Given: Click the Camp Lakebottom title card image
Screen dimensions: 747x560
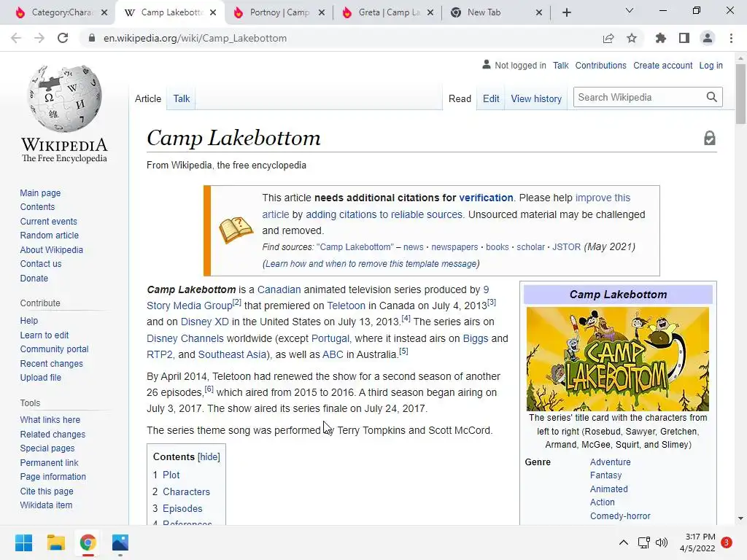Looking at the screenshot, I should tap(617, 359).
